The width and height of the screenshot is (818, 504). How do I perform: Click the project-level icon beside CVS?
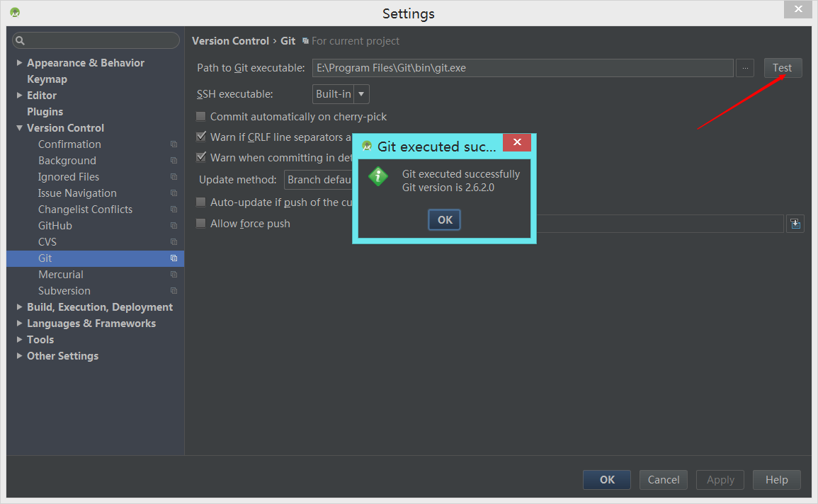pos(174,242)
